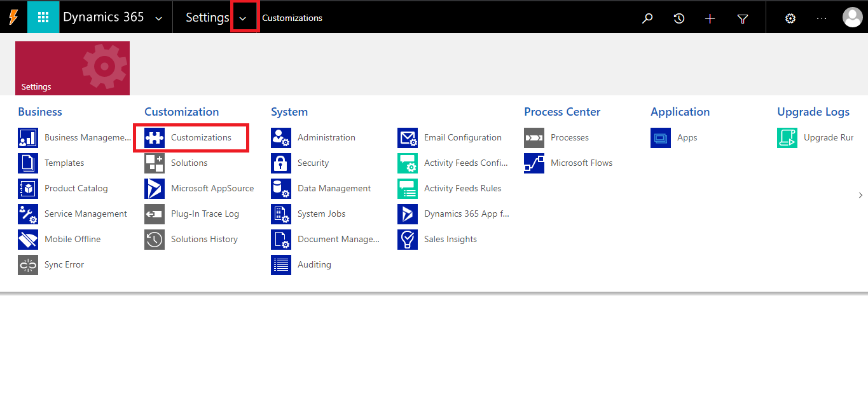
Task: Open the search magnifier icon
Action: [647, 18]
